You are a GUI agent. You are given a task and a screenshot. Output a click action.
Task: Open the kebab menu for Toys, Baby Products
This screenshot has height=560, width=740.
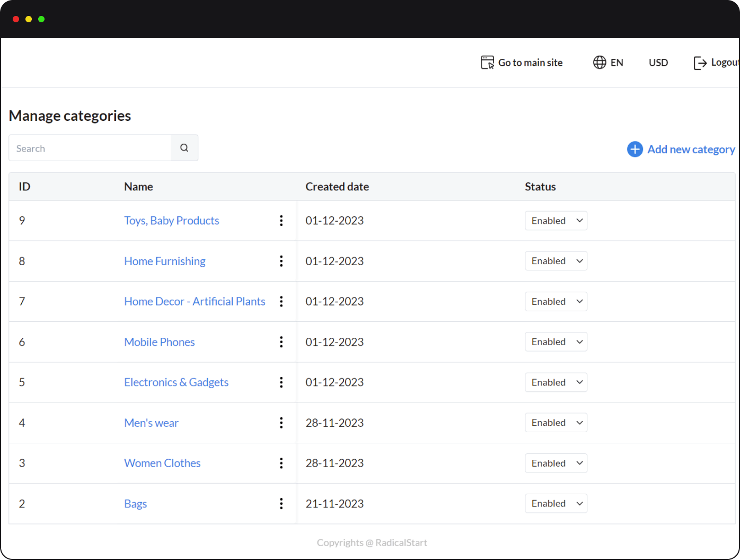[x=281, y=221]
